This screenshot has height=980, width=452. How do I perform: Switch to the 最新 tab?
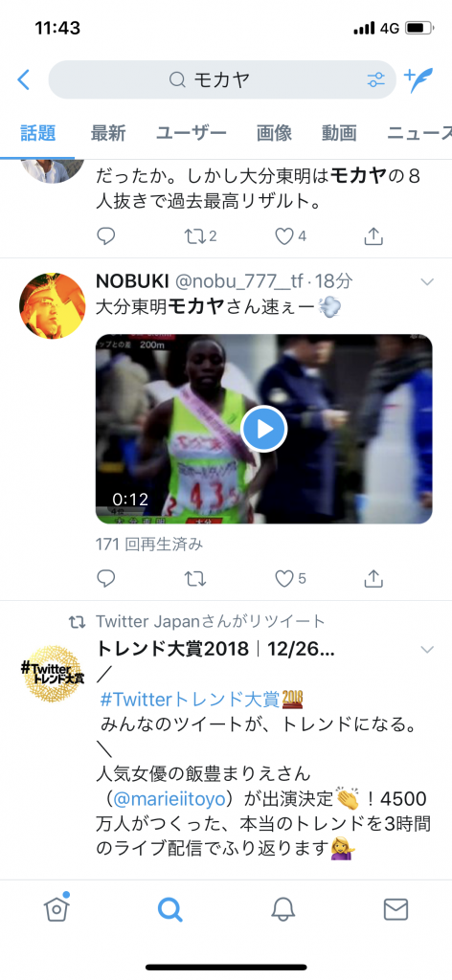click(x=108, y=132)
